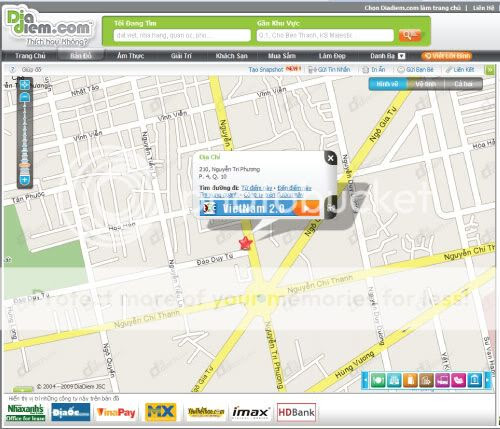Click the Gửi Tin Nhắn message icon
500x429 pixels.
[312, 70]
